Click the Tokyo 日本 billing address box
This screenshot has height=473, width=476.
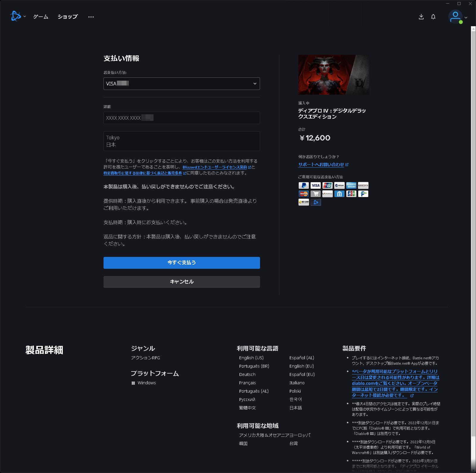[182, 141]
